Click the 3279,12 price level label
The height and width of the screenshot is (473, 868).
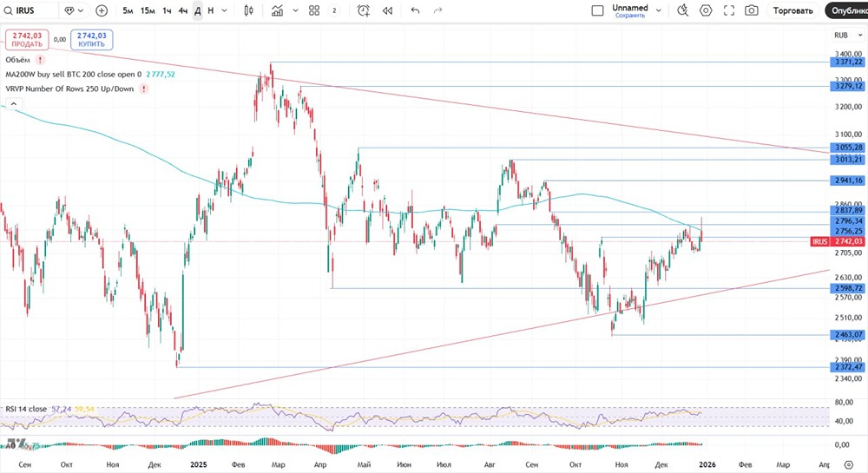847,86
